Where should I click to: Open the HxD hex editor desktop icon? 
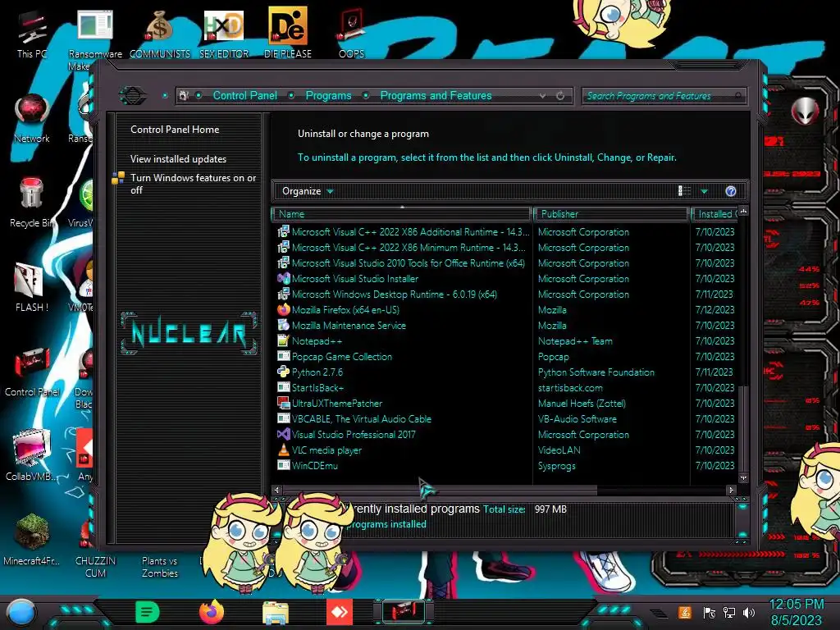[x=224, y=34]
